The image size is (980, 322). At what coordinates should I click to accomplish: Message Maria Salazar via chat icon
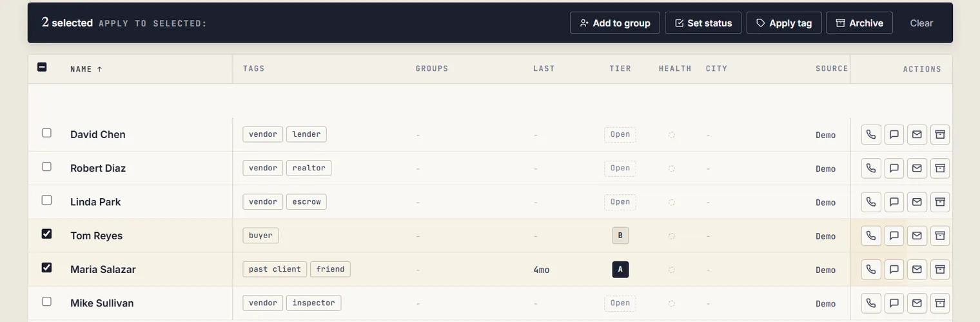coord(894,269)
